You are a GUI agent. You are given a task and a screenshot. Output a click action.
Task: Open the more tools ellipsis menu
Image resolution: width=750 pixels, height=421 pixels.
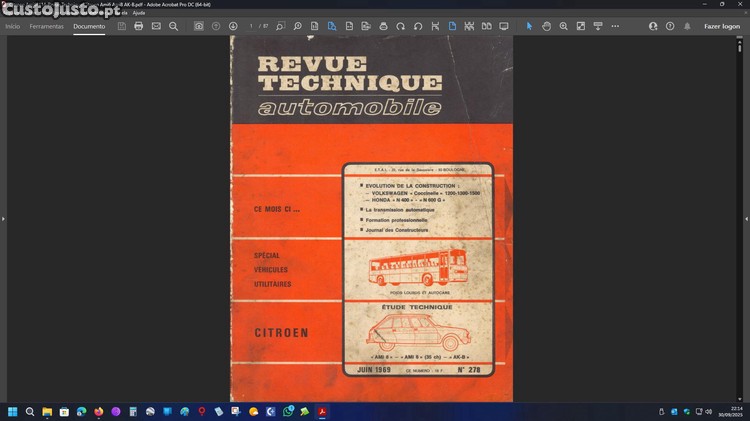(615, 26)
